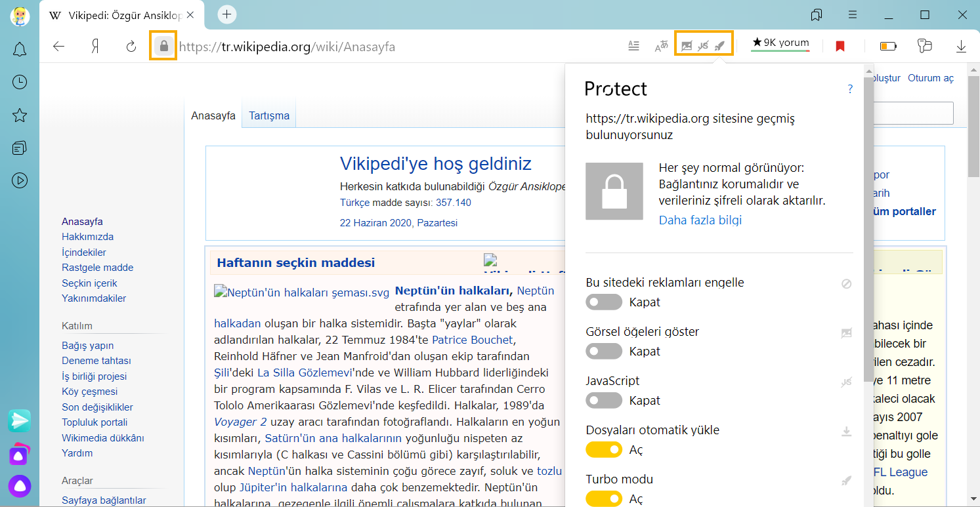Click the '357.140' article count link
The image size is (980, 507).
[x=454, y=203]
